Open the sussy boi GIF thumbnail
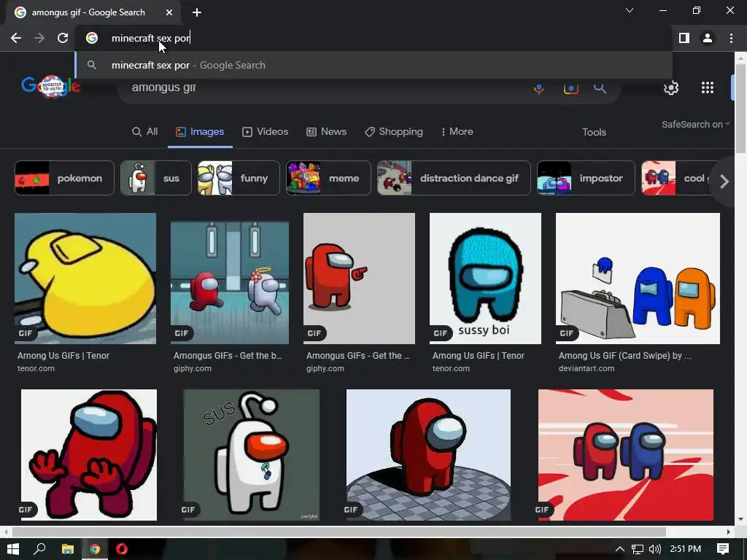This screenshot has height=560, width=747. tap(485, 279)
